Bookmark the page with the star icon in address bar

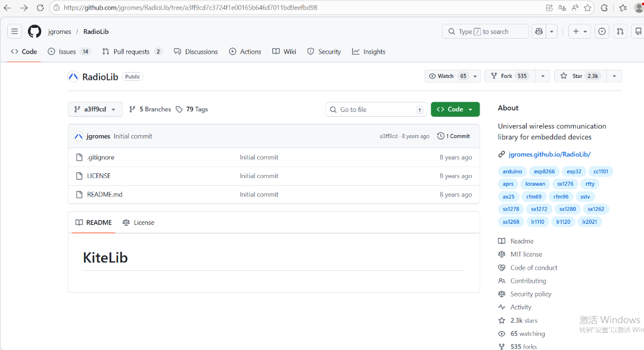click(x=587, y=8)
